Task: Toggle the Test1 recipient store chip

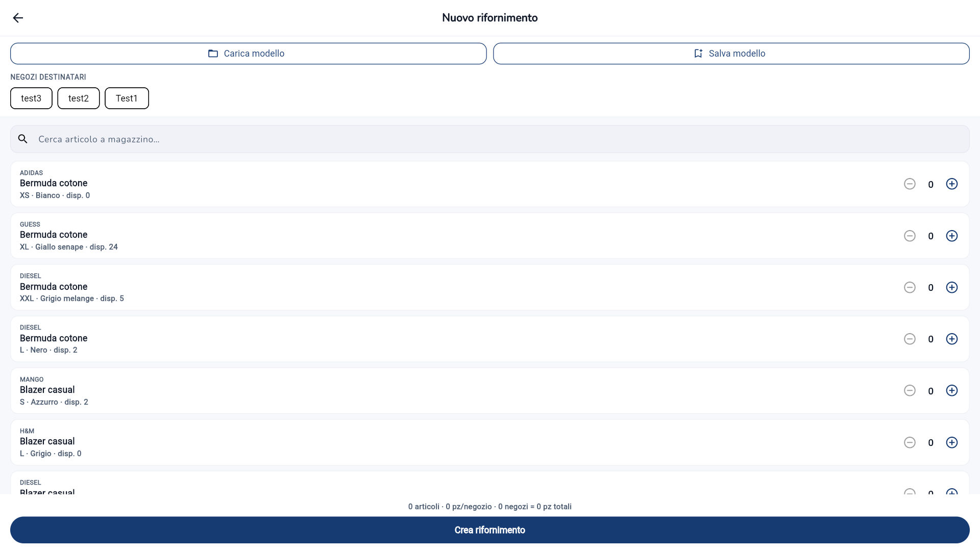Action: [127, 98]
